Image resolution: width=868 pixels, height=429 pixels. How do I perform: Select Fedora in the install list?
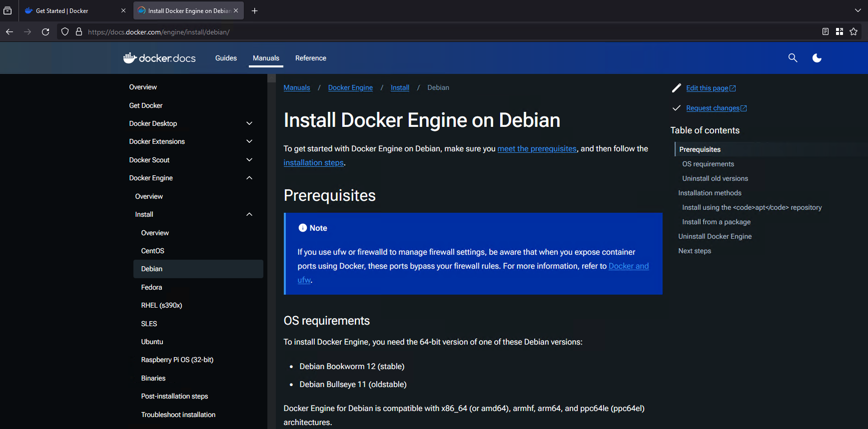[x=151, y=287]
